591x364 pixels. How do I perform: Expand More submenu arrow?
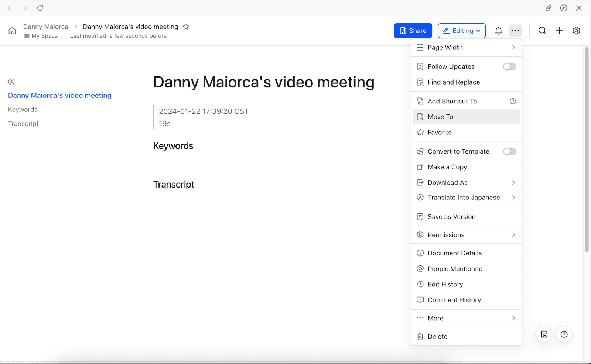click(x=513, y=318)
